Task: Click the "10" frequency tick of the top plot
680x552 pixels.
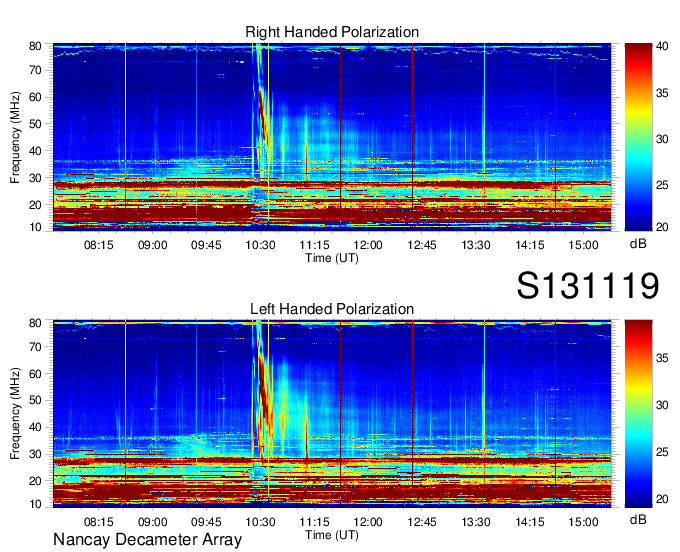Action: click(35, 227)
